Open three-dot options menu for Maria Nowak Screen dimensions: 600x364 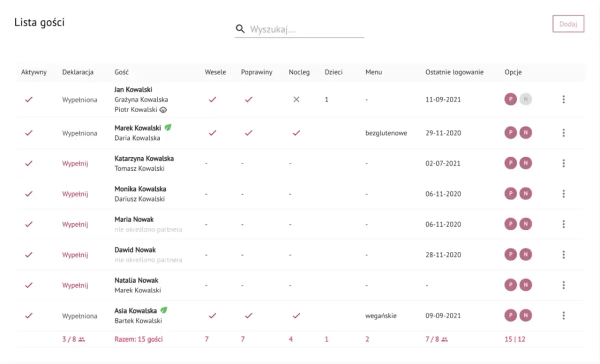click(x=563, y=224)
